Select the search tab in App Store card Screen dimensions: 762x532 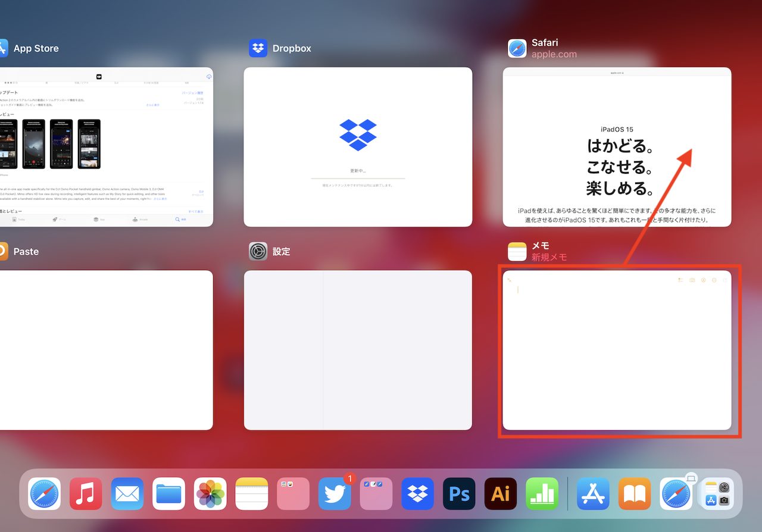point(180,219)
